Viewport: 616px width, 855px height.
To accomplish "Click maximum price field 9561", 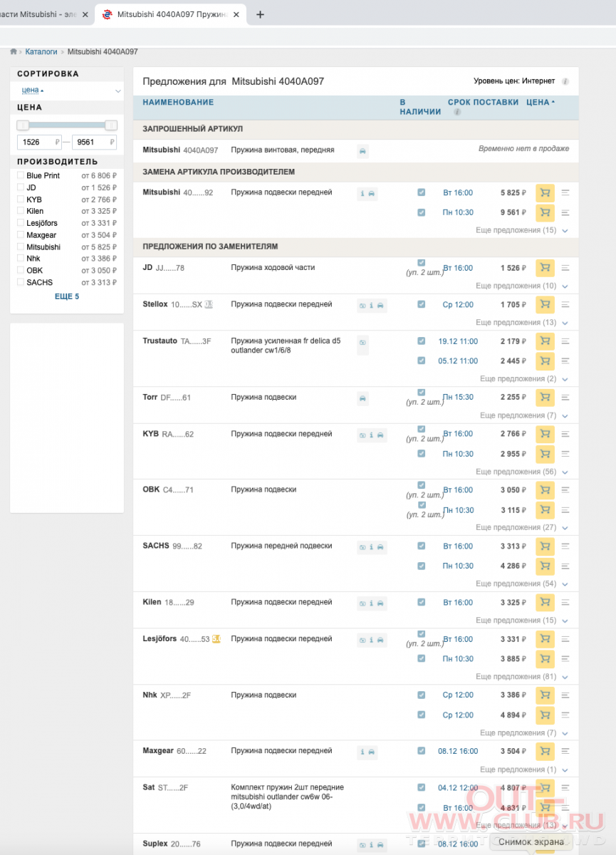I will click(x=94, y=142).
